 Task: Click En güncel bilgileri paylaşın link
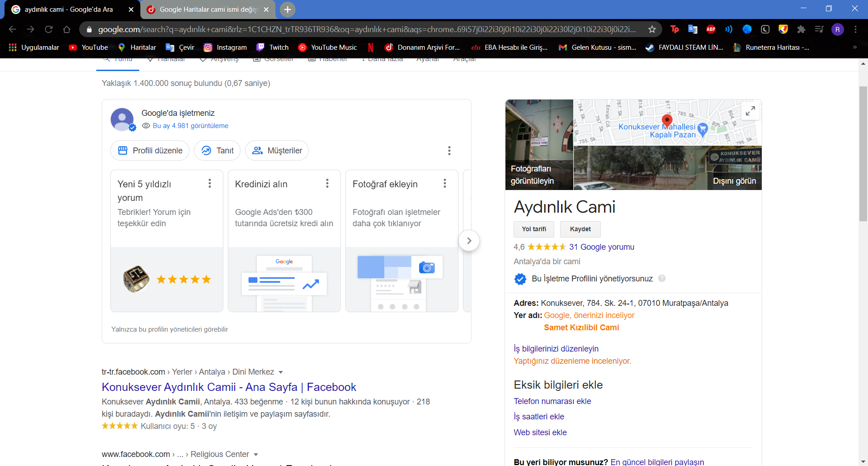[x=657, y=462]
